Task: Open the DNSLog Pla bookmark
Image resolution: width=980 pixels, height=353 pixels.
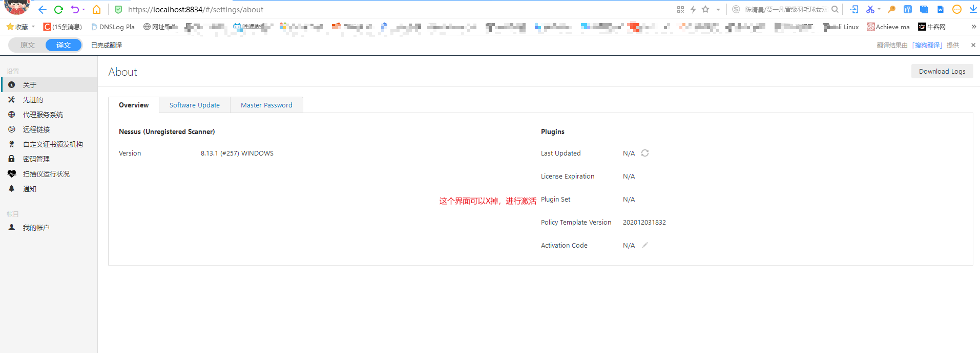Action: coord(113,27)
